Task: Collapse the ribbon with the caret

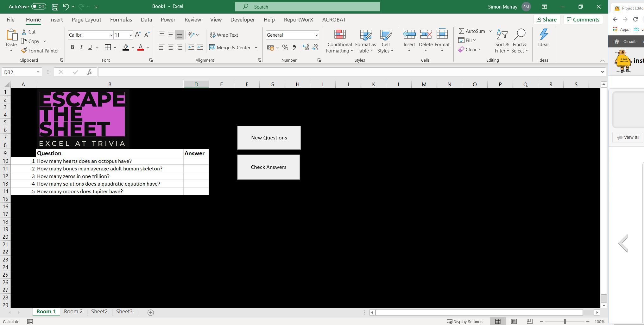Action: (x=602, y=60)
